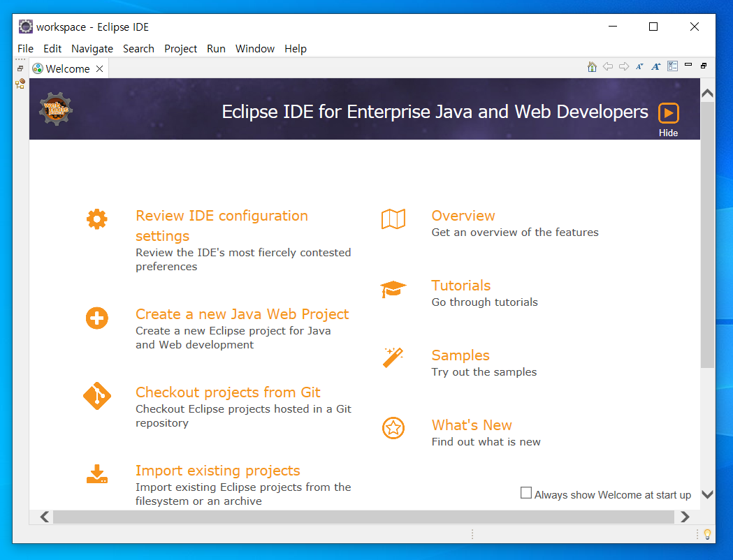
Task: Close the Welcome tab
Action: coord(99,68)
